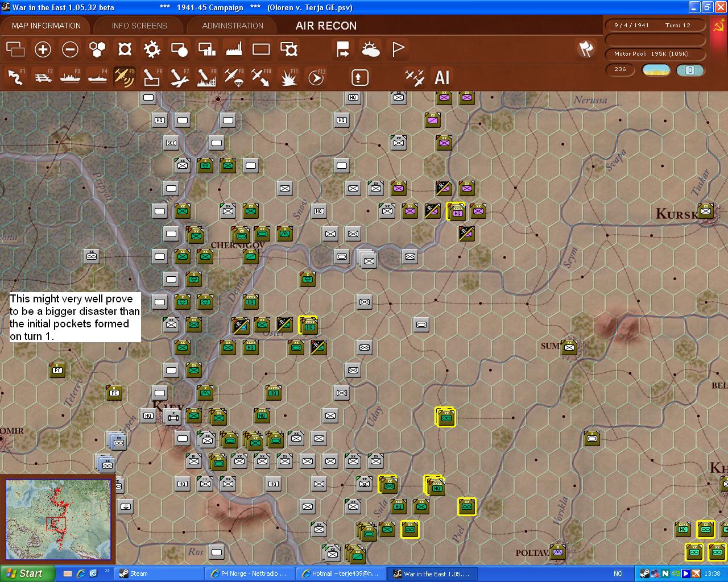Select the F11 explosion mode icon
This screenshot has height=582, width=728.
289,77
